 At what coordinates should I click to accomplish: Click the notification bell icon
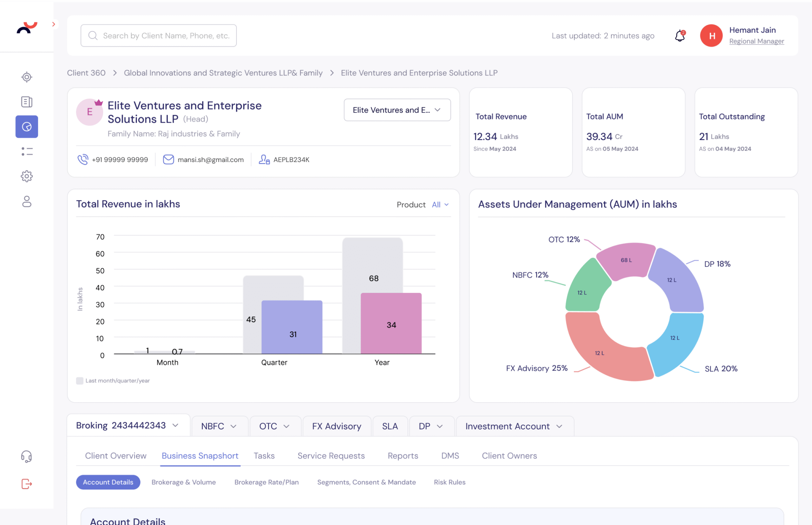coord(680,36)
